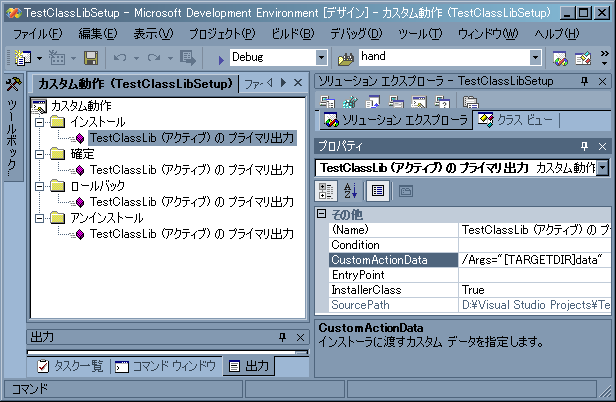Image resolution: width=616 pixels, height=402 pixels.
Task: Collapse the アンインストール folder node
Action: (x=39, y=218)
